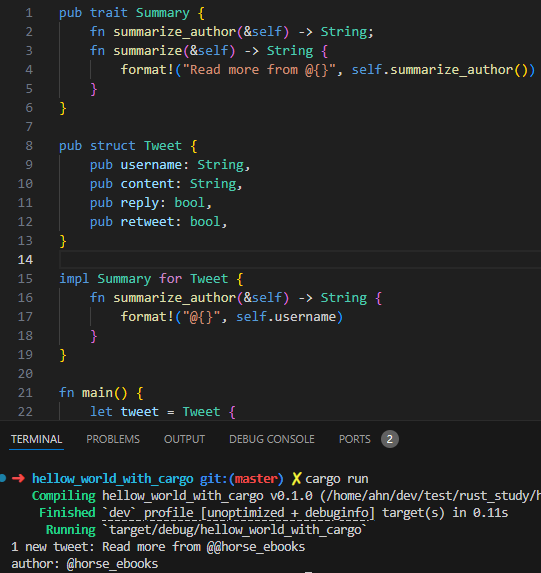The width and height of the screenshot is (541, 573).
Task: Click 'cargo run' command in terminal
Action: click(337, 479)
